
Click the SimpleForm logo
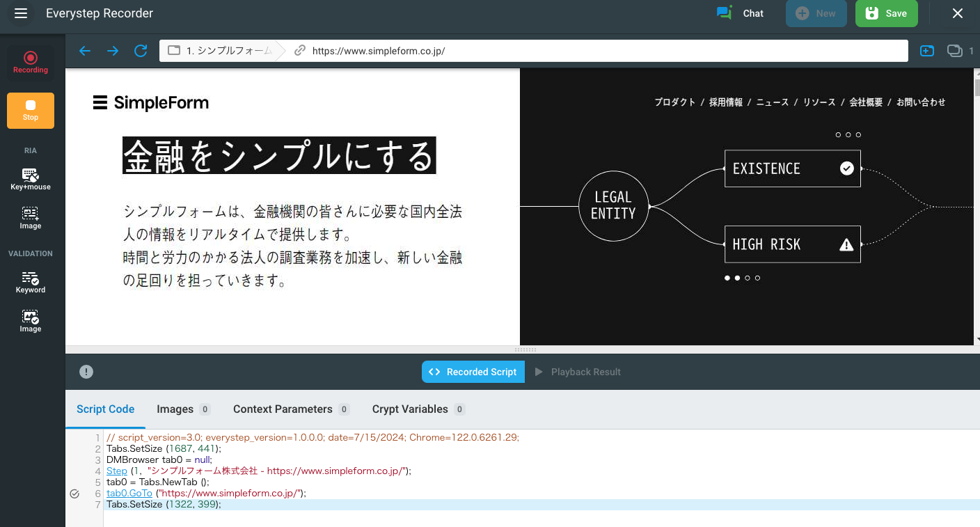tap(151, 103)
